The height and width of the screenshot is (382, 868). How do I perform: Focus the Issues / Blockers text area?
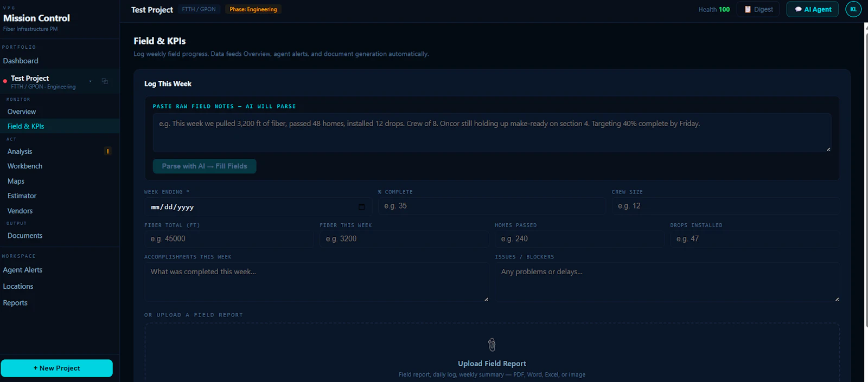(x=667, y=282)
